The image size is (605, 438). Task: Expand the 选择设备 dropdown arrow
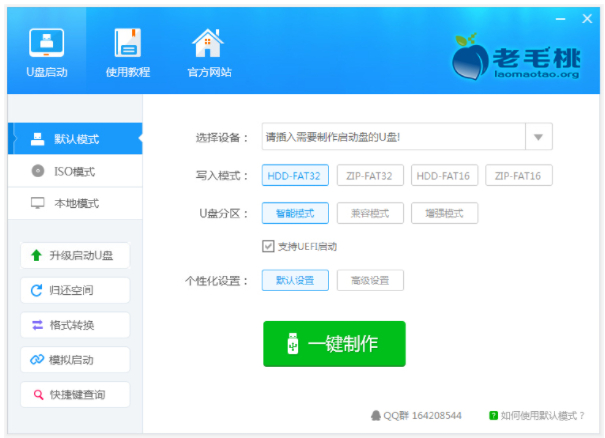coord(539,137)
